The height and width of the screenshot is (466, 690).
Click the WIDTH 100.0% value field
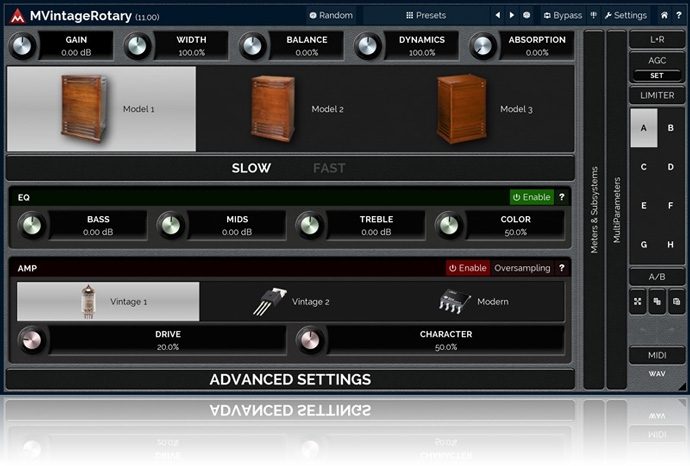click(x=191, y=46)
